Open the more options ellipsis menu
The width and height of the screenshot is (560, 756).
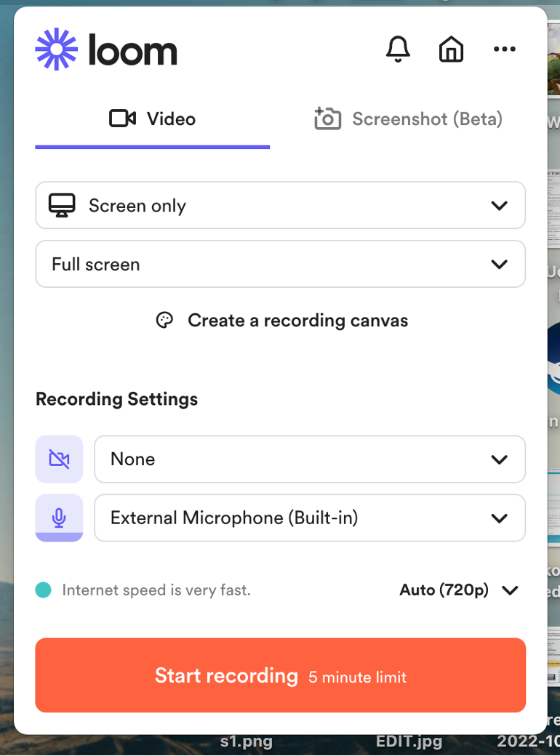[505, 49]
